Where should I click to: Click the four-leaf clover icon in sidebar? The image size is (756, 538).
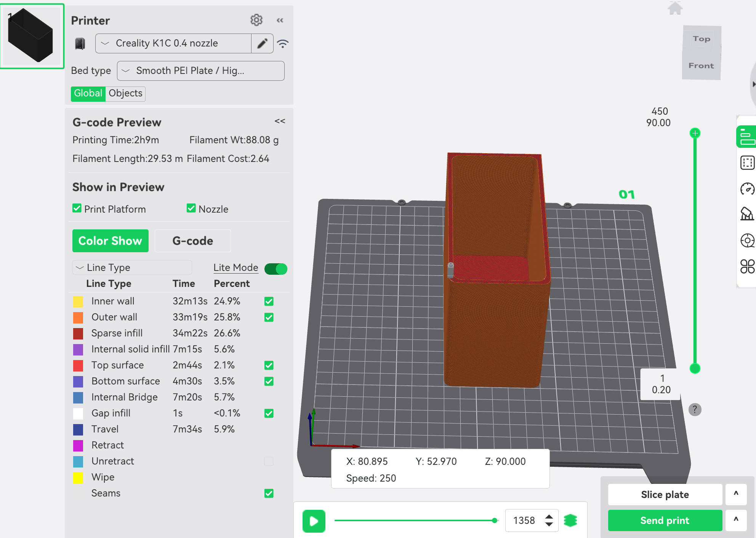point(747,266)
